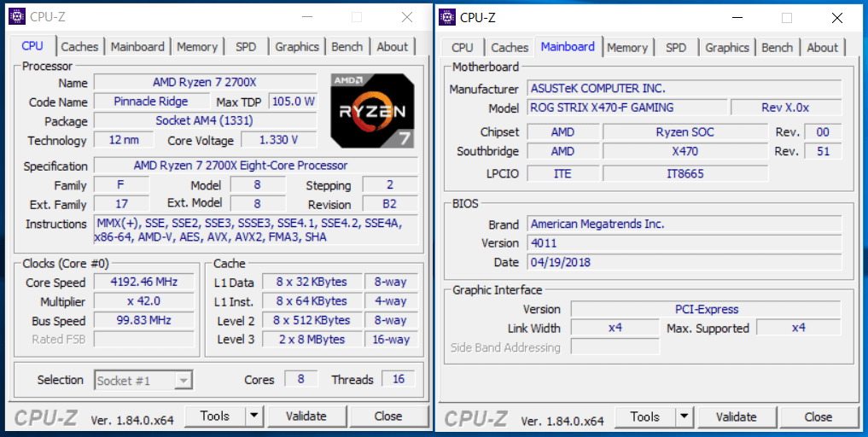Open Caches tab in right CPU-Z window
The width and height of the screenshot is (868, 437).
pos(510,48)
